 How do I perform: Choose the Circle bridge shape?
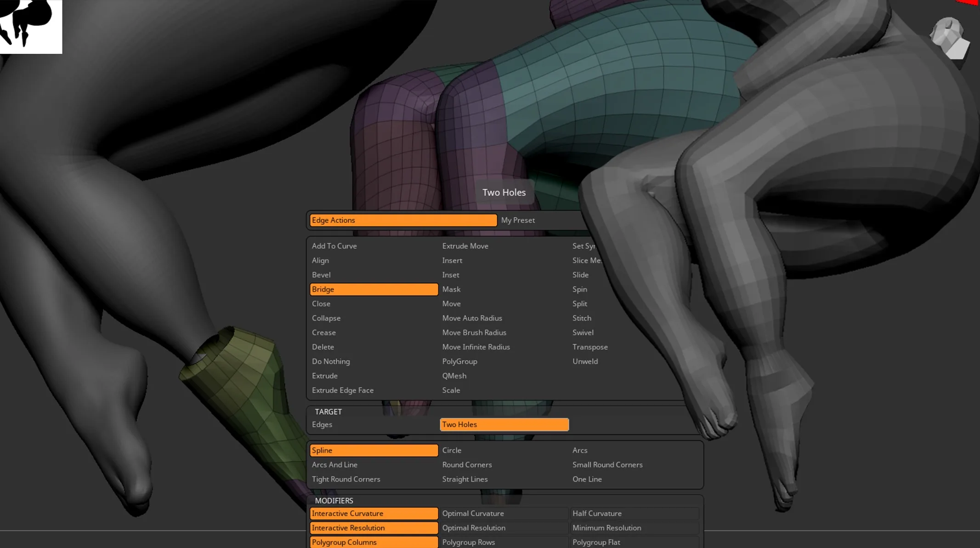pos(452,451)
